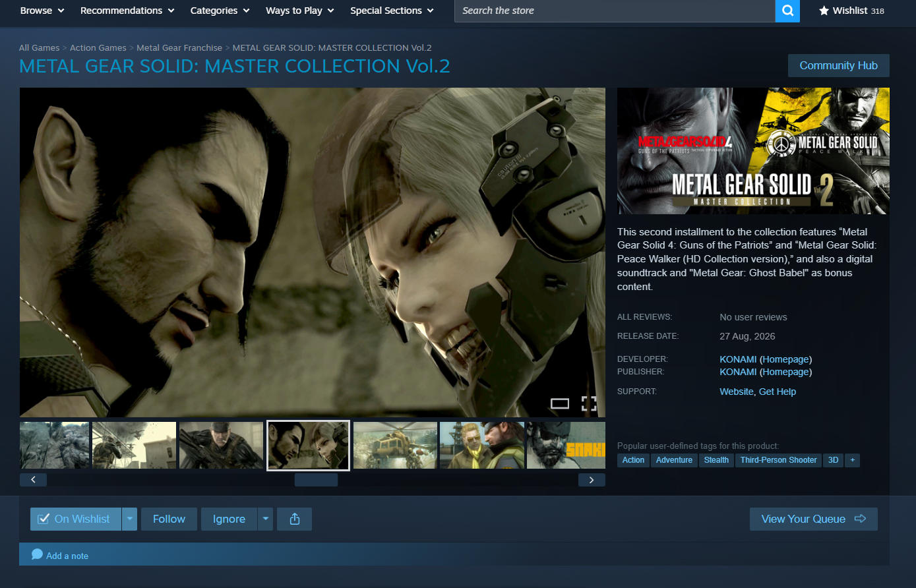Select the Third-Person Shooter tag

[778, 460]
